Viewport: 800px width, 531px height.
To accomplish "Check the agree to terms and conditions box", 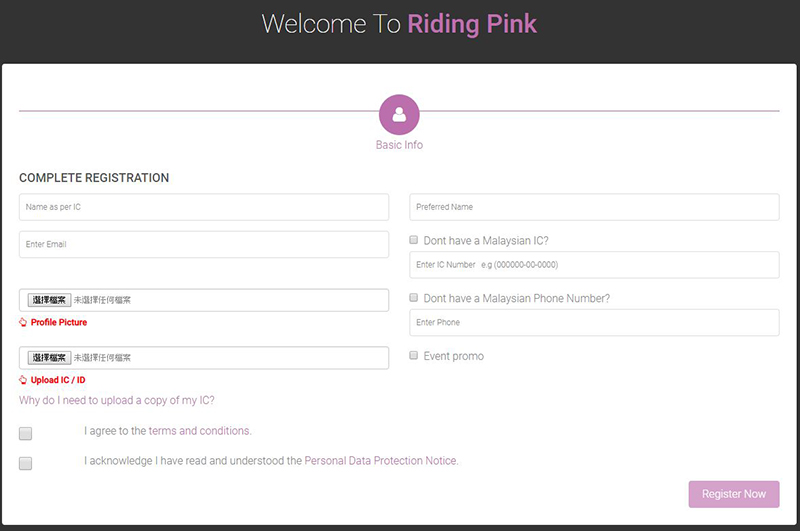I will tap(26, 433).
